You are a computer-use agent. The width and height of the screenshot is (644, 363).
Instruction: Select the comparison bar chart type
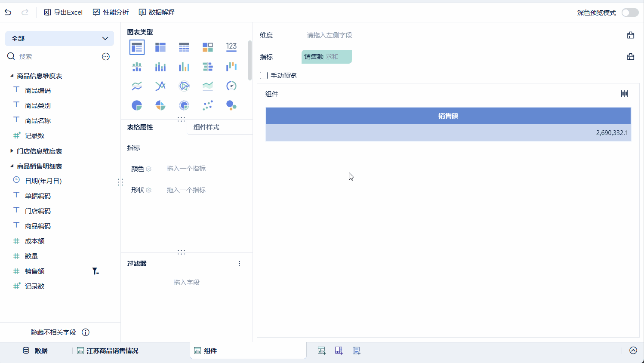click(x=208, y=67)
